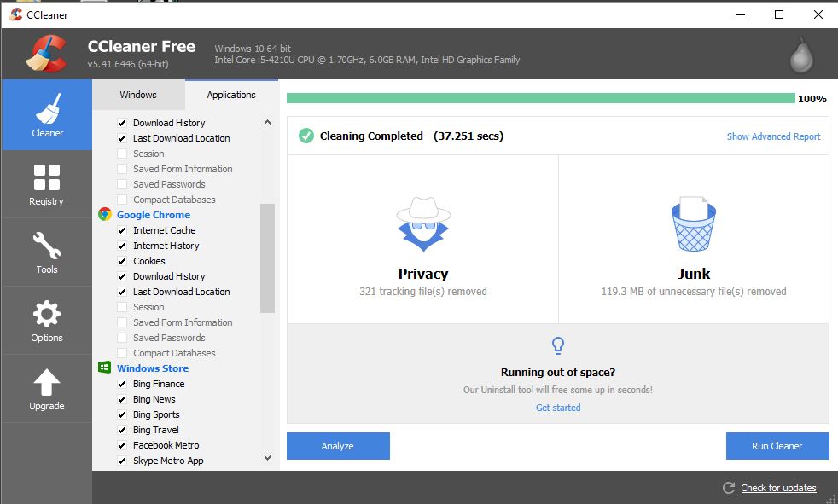Switch to the Applications tab
The height and width of the screenshot is (504, 838).
click(231, 95)
